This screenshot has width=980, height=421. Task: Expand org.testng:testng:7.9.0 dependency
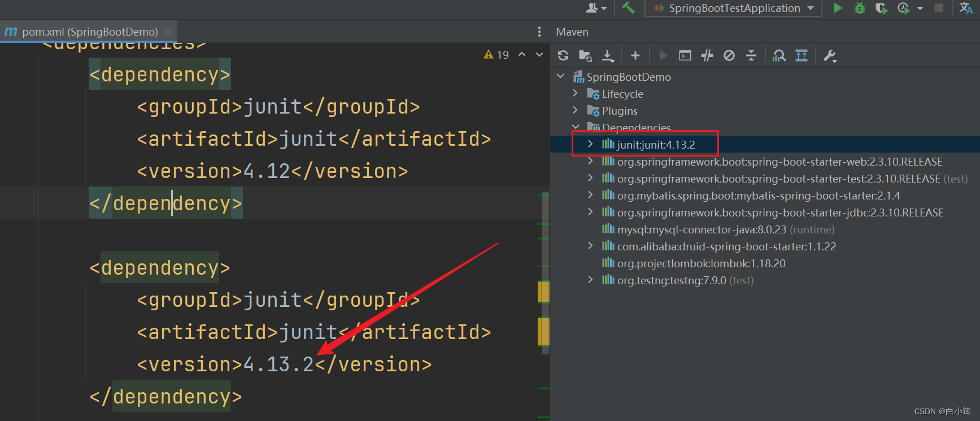(590, 280)
